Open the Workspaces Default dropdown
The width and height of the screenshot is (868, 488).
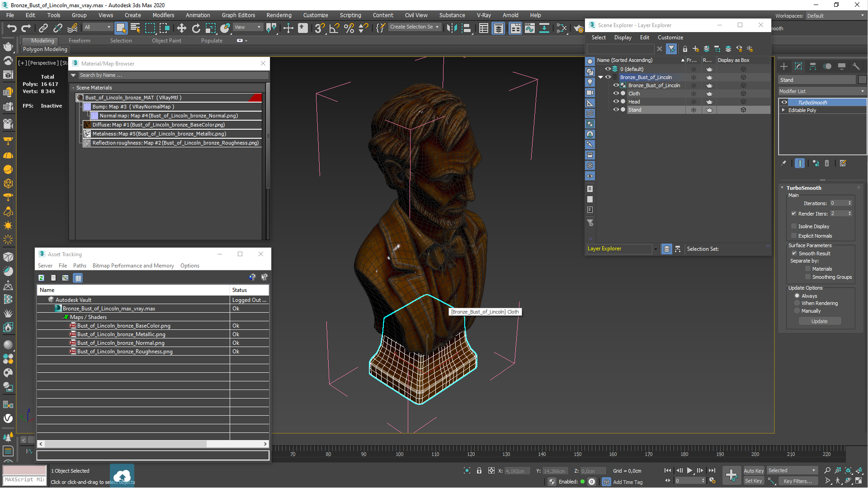(x=835, y=15)
